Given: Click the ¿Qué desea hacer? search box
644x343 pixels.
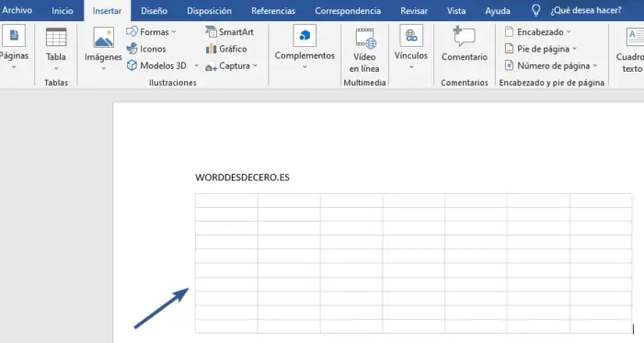Looking at the screenshot, I should pyautogui.click(x=586, y=10).
